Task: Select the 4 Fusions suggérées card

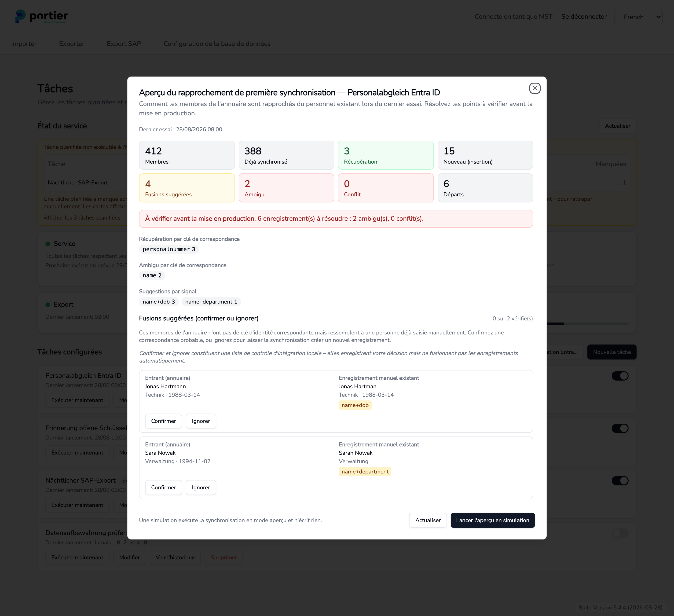Action: click(x=187, y=188)
